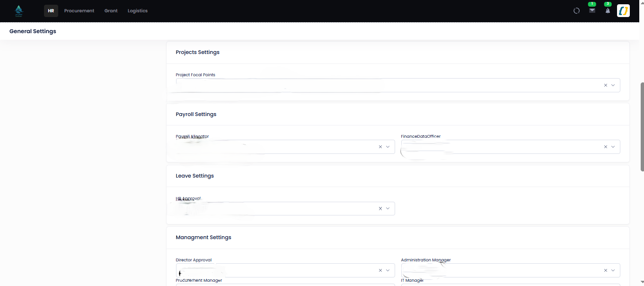
Task: Open the user profile avatar
Action: 623,10
